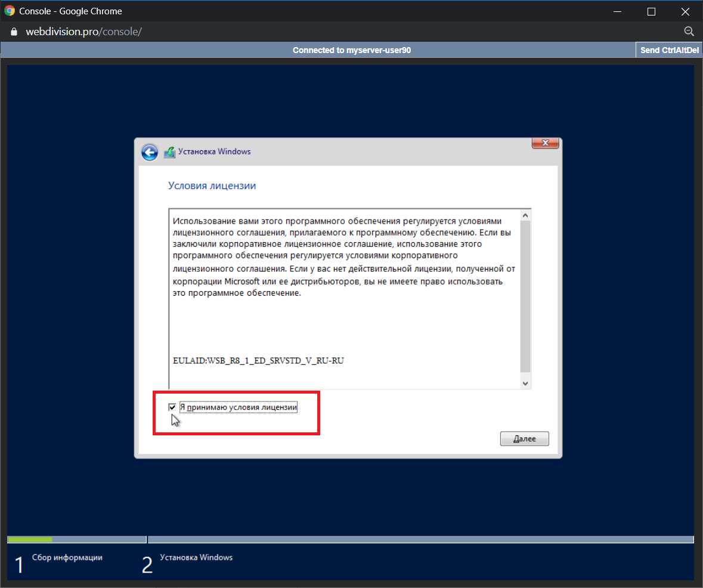Click the zoom magnifier icon in address bar
The width and height of the screenshot is (703, 588).
pyautogui.click(x=689, y=32)
